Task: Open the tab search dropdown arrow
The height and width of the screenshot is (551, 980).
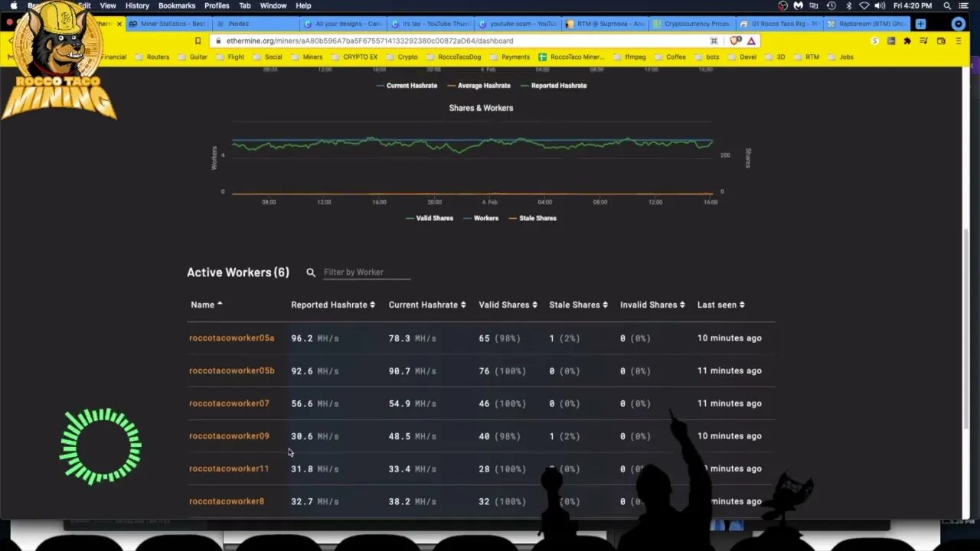Action: 958,24
